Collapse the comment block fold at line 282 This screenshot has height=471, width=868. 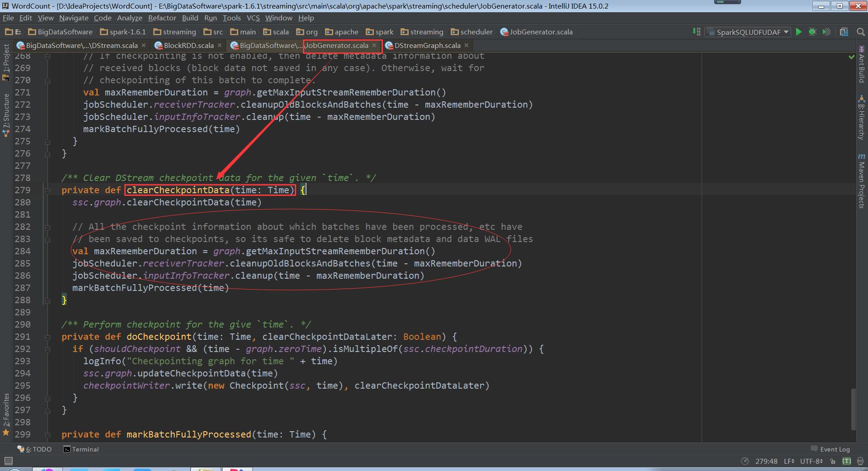(47, 227)
